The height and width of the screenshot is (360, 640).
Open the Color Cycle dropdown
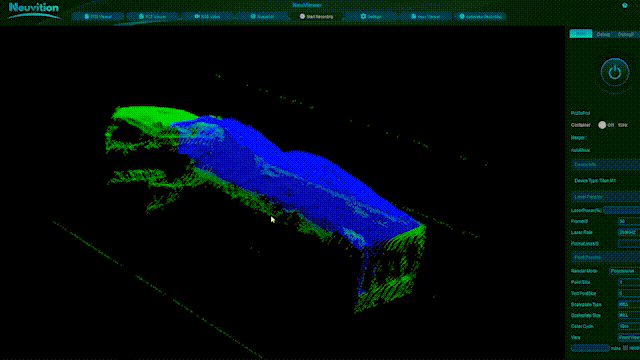[629, 326]
